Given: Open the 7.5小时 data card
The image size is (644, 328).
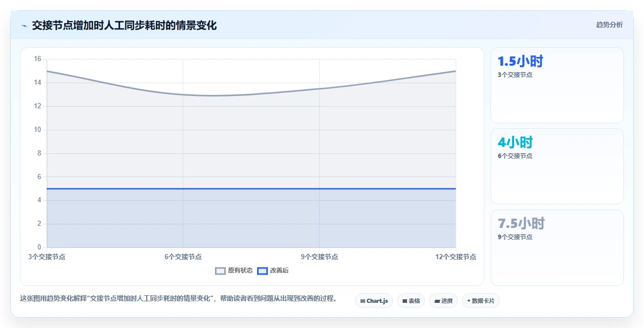Looking at the screenshot, I should 557,247.
